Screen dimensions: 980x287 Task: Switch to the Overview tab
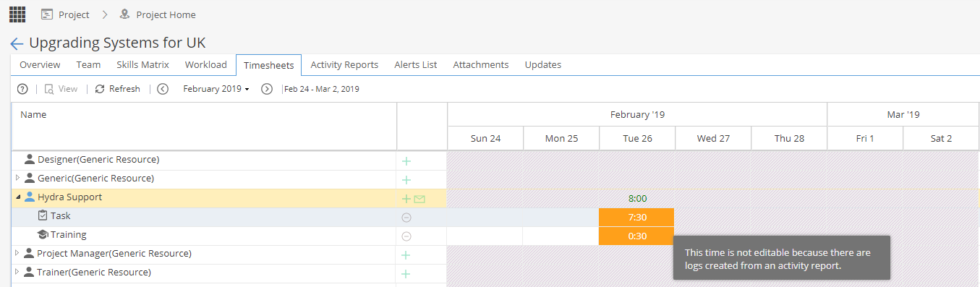(40, 64)
